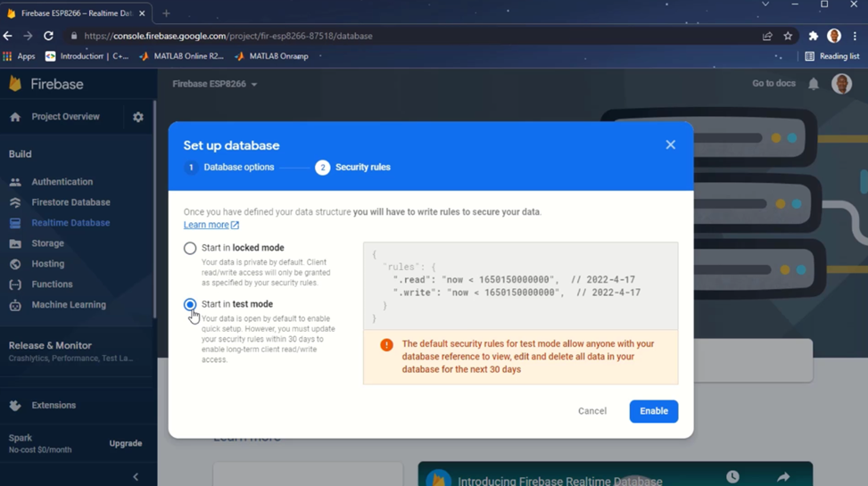Viewport: 868px width, 486px height.
Task: Open the Introduction C++ bookmark
Action: (87, 56)
